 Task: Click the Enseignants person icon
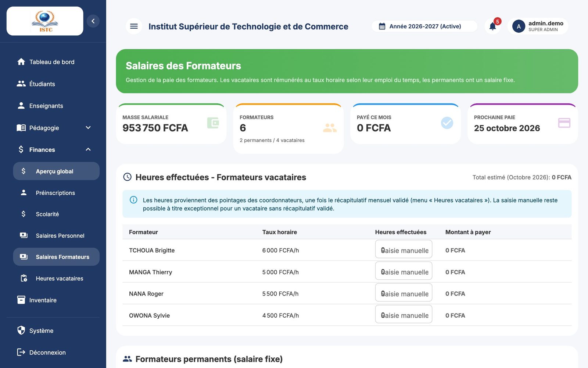pos(21,106)
